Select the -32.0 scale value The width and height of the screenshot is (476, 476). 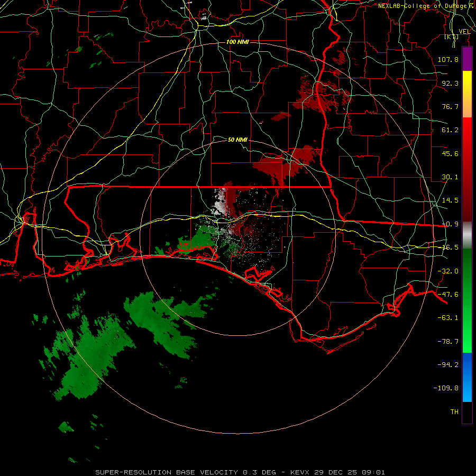click(x=448, y=271)
